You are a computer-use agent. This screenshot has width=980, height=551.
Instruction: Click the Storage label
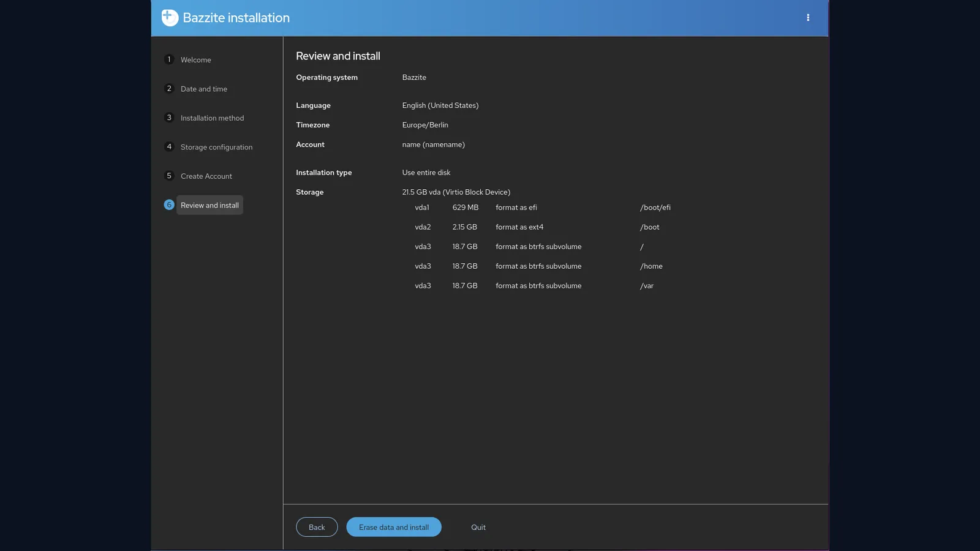pos(310,192)
